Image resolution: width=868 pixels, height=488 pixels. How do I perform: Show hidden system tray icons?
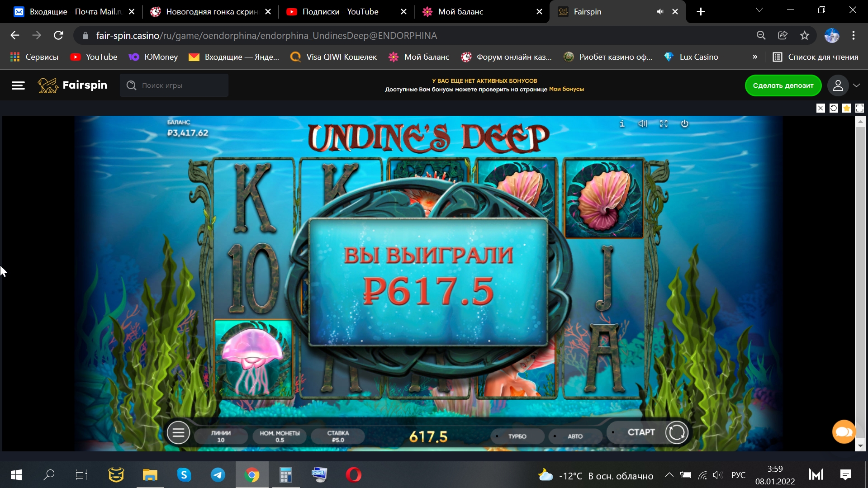[669, 475]
